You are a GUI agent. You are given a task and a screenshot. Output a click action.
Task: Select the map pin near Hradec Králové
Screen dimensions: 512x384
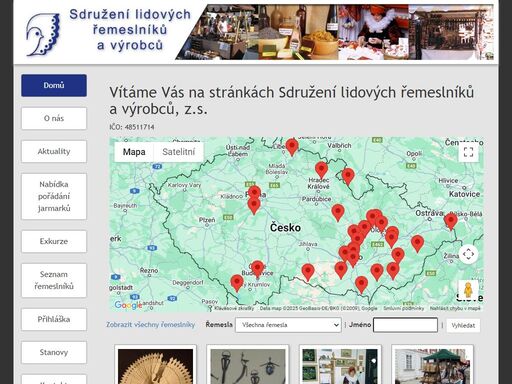pos(321,170)
